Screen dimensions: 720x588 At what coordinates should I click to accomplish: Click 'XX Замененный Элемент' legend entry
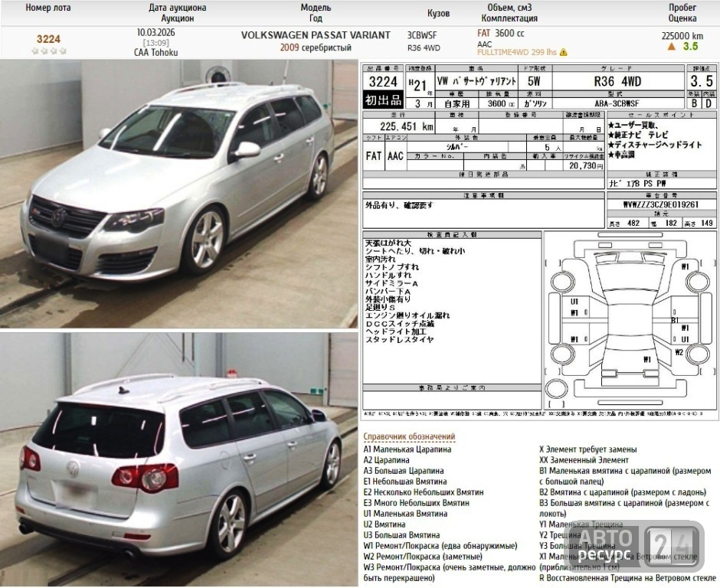click(x=584, y=460)
